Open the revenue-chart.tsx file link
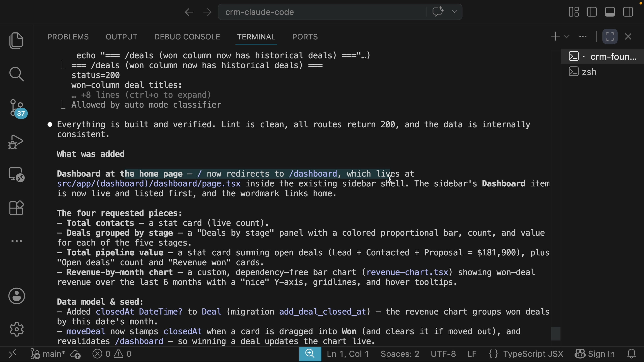This screenshot has height=362, width=644. [407, 272]
